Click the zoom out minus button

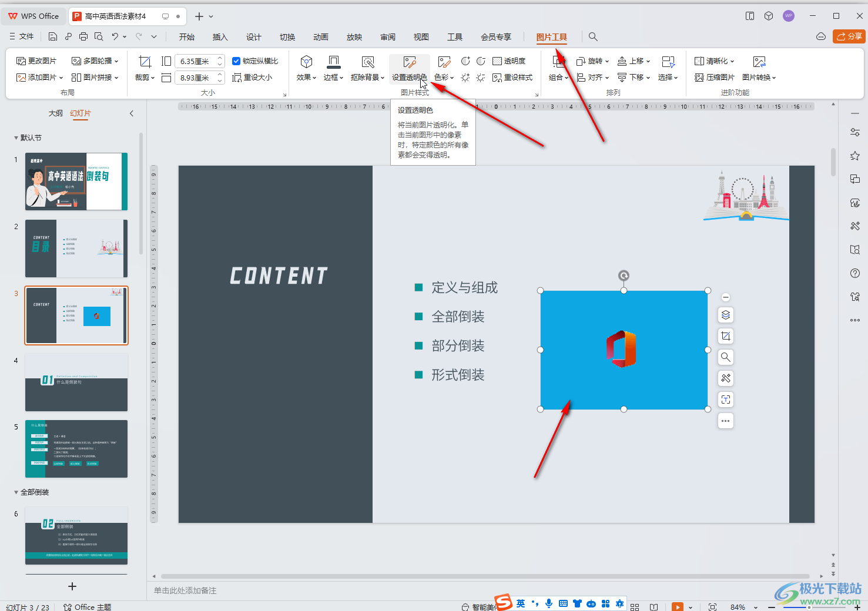[772, 607]
